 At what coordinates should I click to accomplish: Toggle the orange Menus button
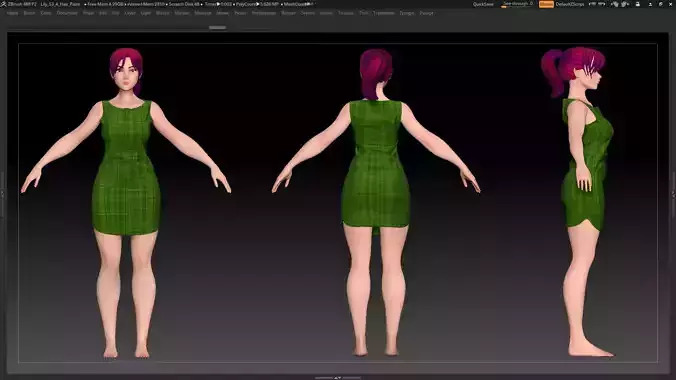coord(546,4)
